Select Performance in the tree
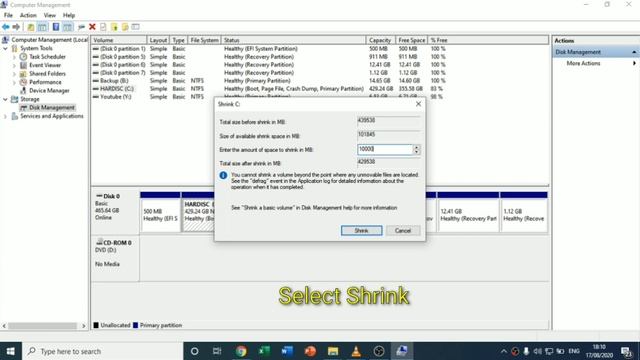The height and width of the screenshot is (360, 640). coord(45,82)
